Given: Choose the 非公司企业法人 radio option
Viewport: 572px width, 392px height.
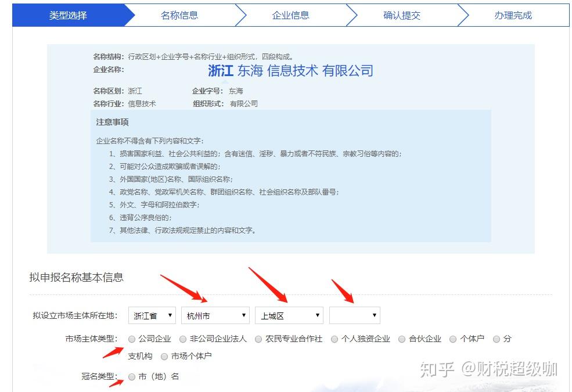Looking at the screenshot, I should pyautogui.click(x=183, y=339).
